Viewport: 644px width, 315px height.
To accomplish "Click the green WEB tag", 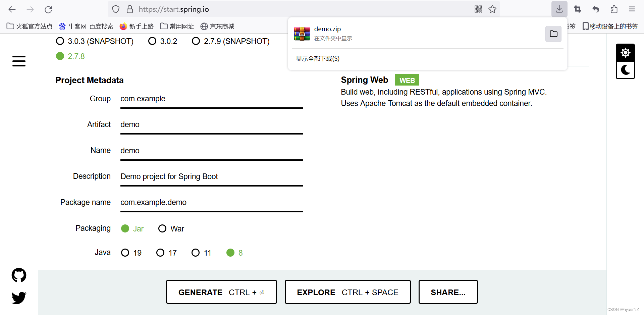I will pos(407,80).
